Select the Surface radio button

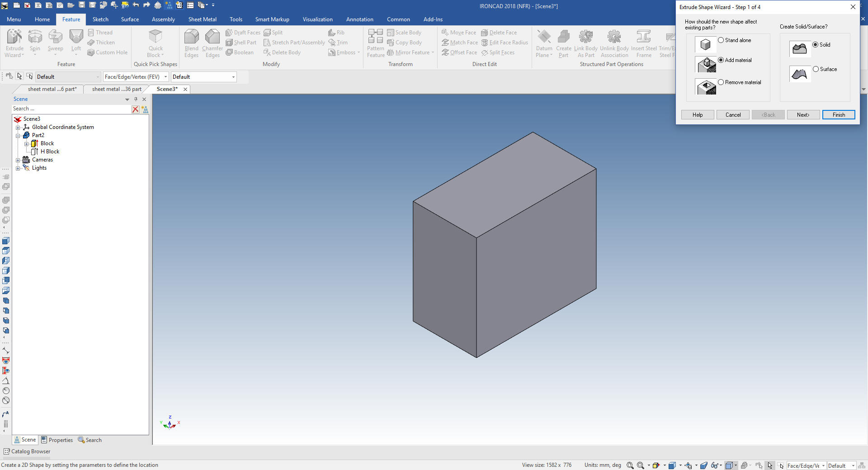[x=816, y=69]
